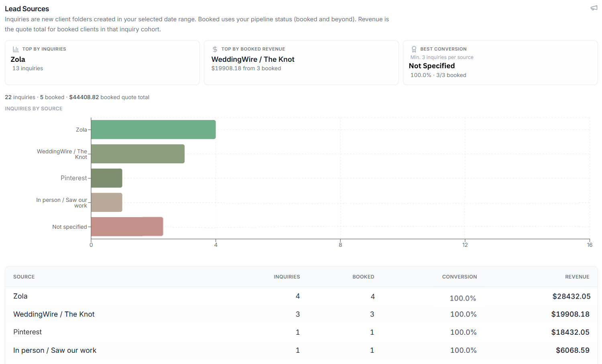Click the INQUIRIES column header
602x364 pixels.
(x=287, y=277)
